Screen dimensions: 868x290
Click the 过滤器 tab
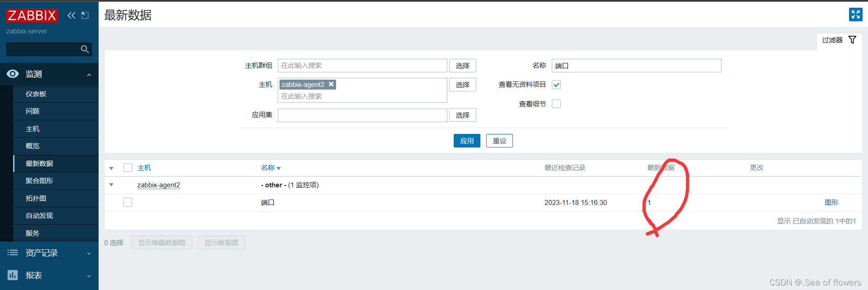coord(839,40)
